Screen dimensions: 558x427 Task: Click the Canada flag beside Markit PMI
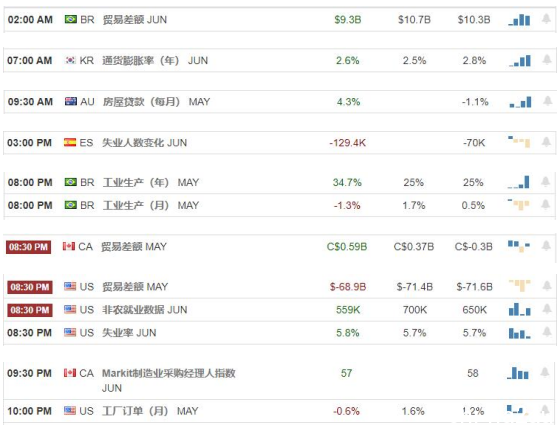70,373
